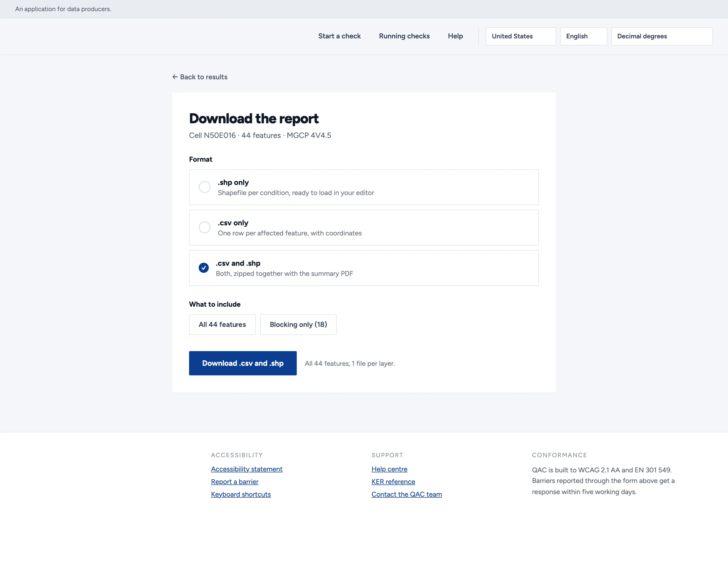Click 'All 44 features, 1 file per layer.' note
Viewport: 728px width, 581px height.
coord(350,364)
